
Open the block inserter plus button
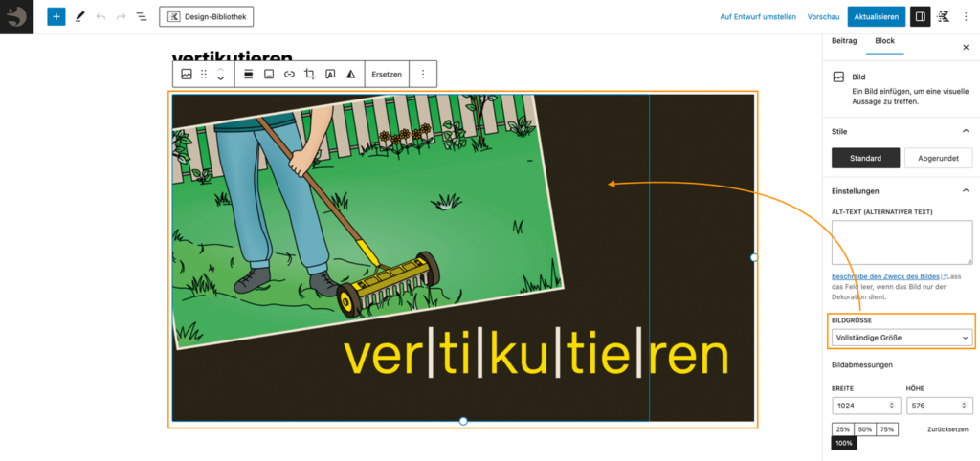56,17
